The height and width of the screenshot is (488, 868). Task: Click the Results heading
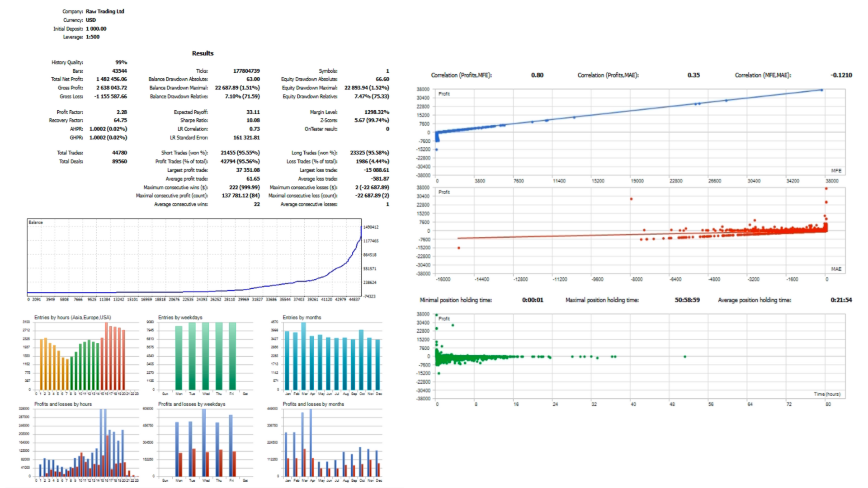(203, 53)
